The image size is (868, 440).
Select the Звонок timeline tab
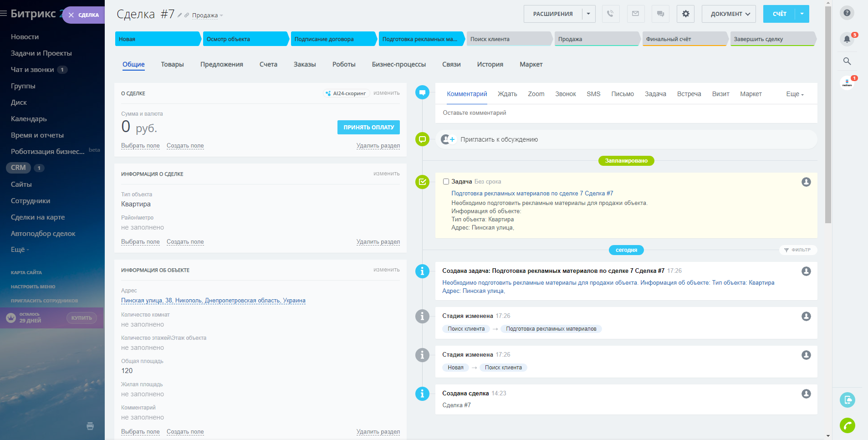565,94
